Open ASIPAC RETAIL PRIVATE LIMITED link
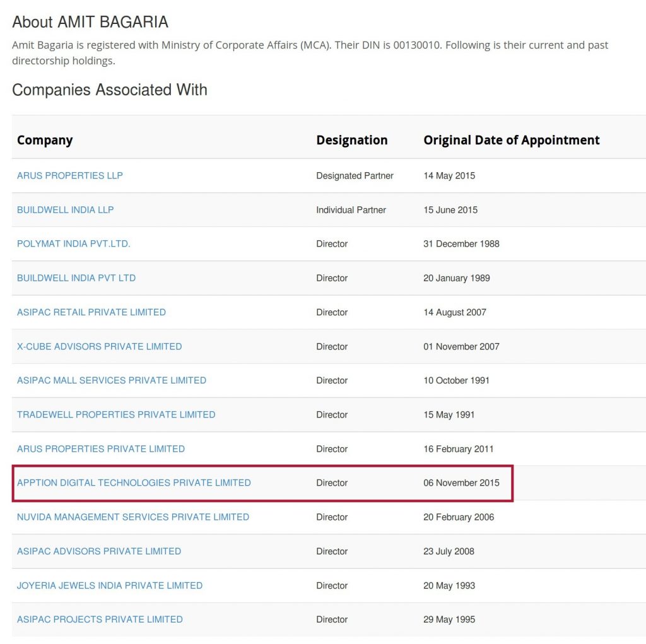This screenshot has height=644, width=646. point(91,312)
